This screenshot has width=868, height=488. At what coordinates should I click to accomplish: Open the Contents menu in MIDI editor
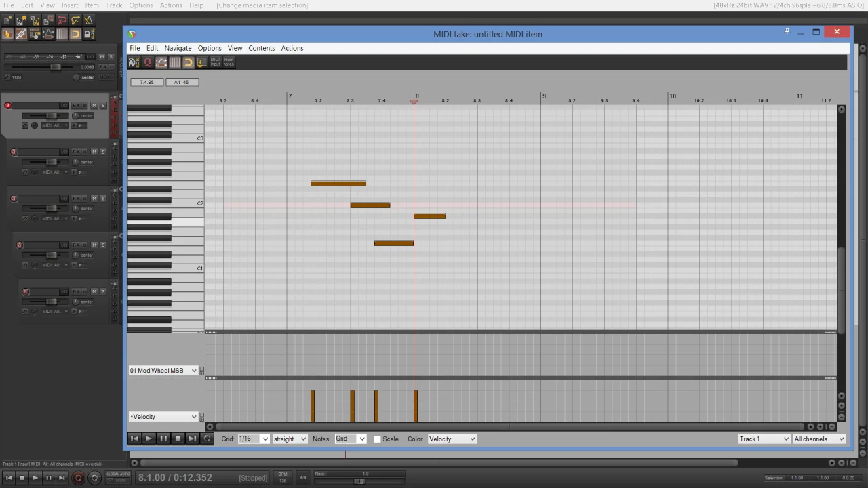tap(261, 48)
